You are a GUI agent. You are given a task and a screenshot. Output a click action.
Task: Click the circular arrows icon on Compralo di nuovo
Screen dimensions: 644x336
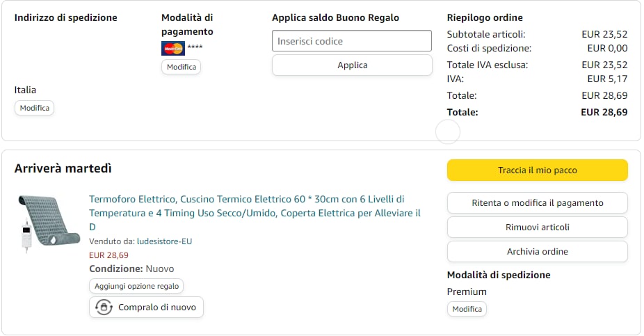pos(104,307)
